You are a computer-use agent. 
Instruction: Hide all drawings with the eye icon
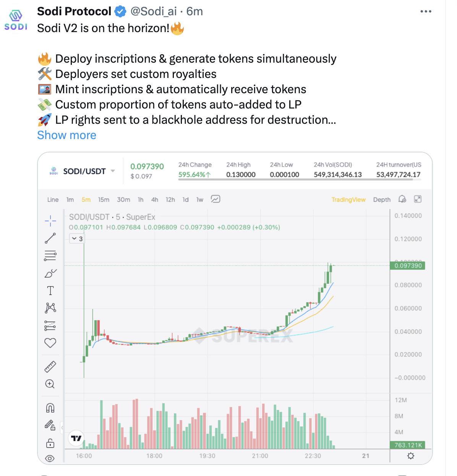pos(50,458)
